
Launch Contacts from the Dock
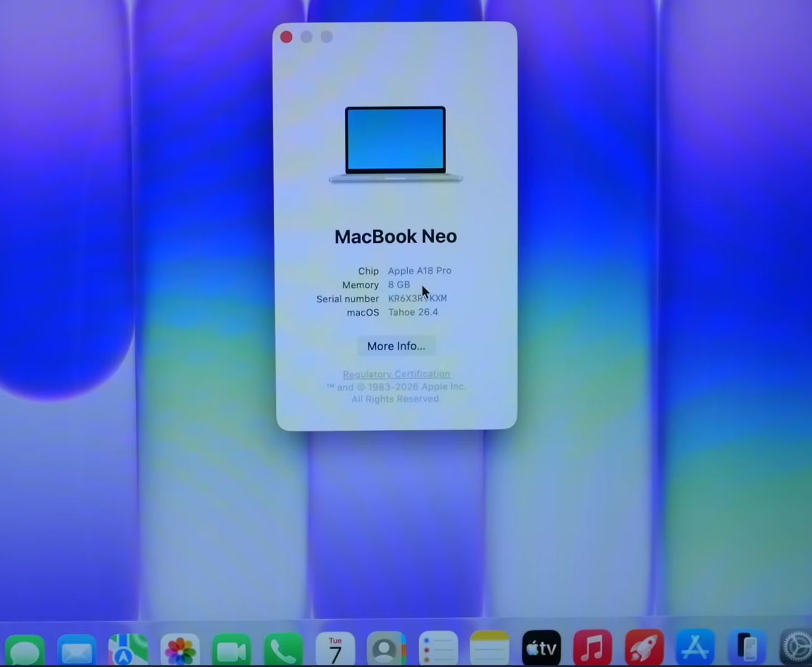click(x=386, y=649)
